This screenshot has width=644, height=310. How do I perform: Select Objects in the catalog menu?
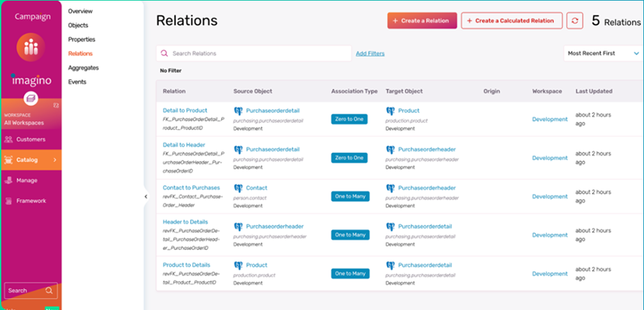[78, 26]
